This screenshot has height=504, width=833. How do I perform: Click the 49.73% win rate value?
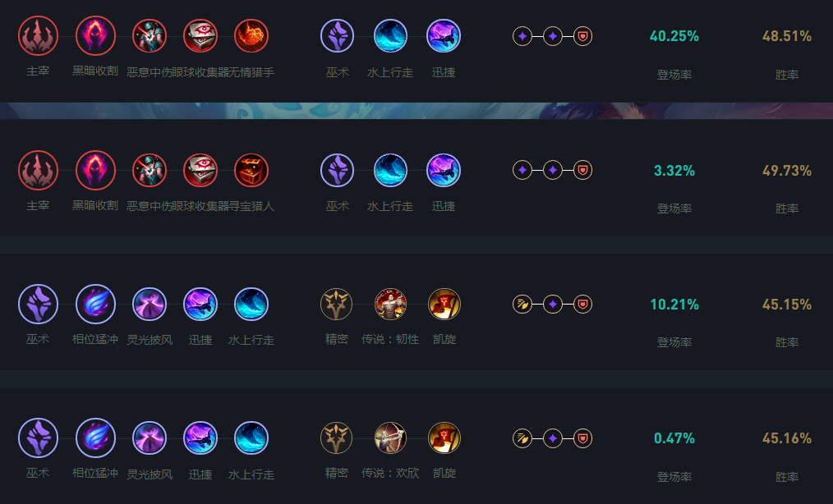[787, 171]
